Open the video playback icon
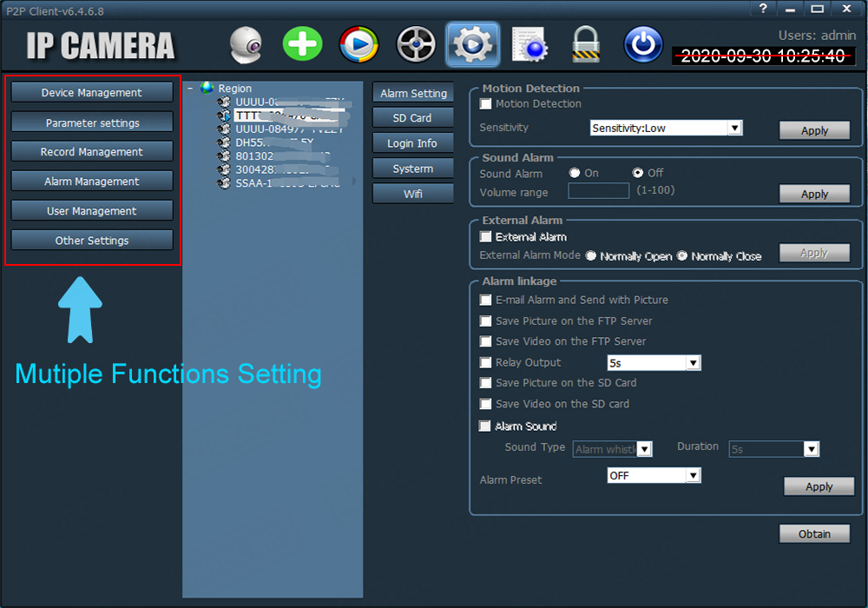Viewport: 868px width, 608px height. point(358,43)
